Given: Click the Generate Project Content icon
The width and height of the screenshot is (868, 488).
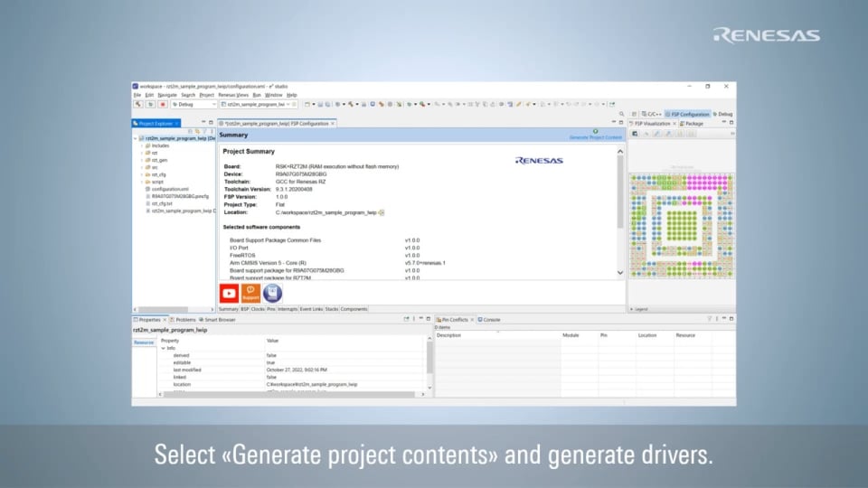Looking at the screenshot, I should [x=595, y=131].
